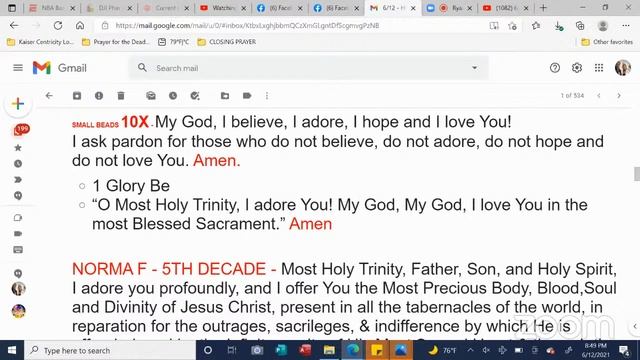
Task: Go back to inbox arrow
Action: click(x=49, y=96)
